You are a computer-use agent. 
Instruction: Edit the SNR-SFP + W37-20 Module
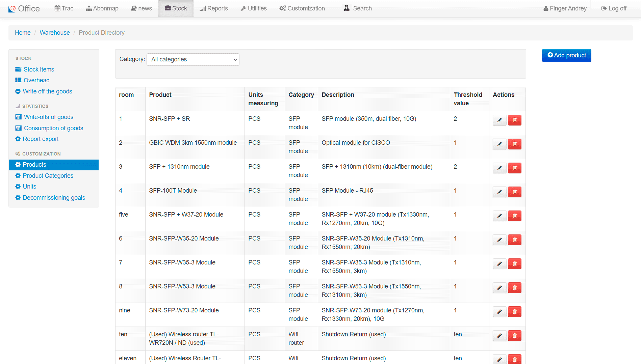(499, 216)
